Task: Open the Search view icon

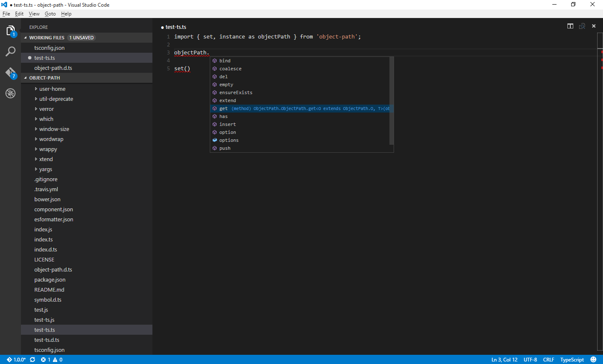Action: pos(10,51)
